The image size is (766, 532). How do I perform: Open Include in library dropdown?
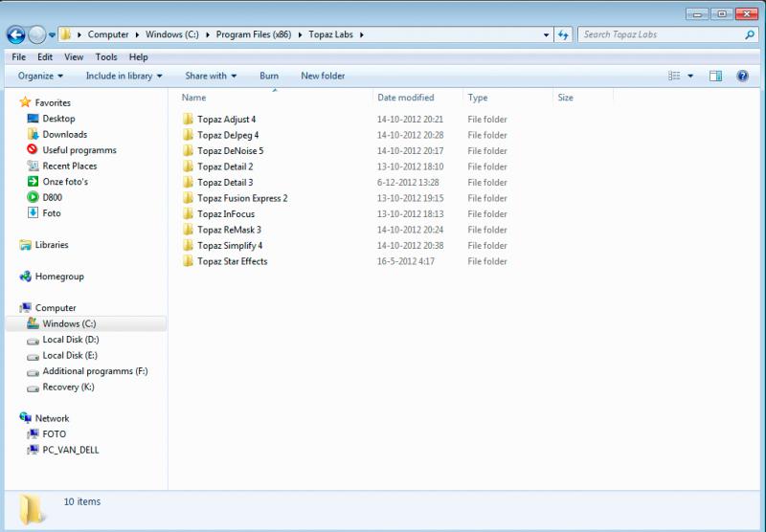tap(124, 76)
